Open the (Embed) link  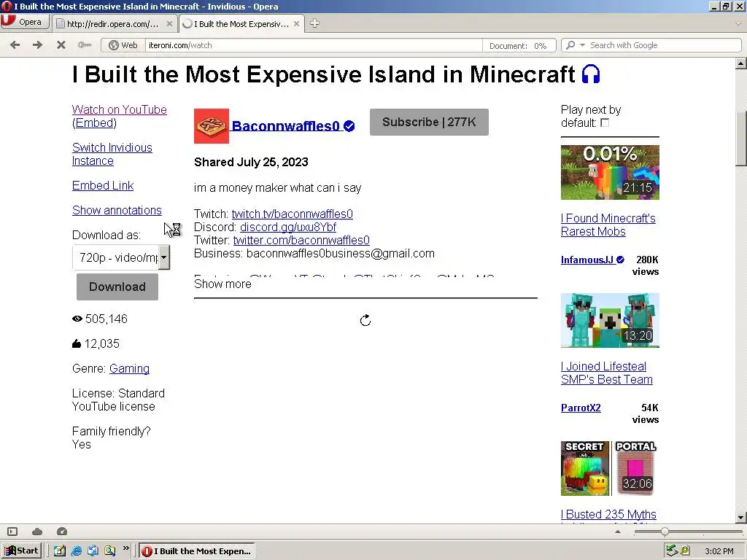click(94, 122)
